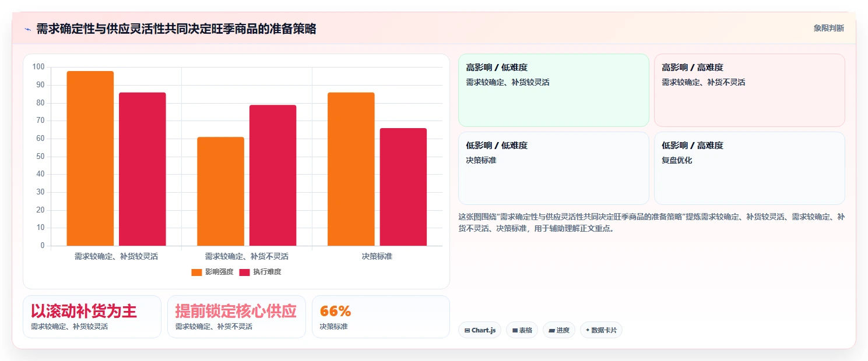
Task: Select the 低影响 / 高难度 quadrant card
Action: point(749,168)
